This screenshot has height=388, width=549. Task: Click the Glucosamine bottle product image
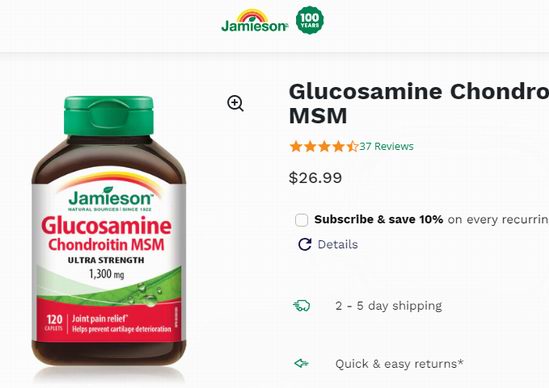[x=109, y=231]
